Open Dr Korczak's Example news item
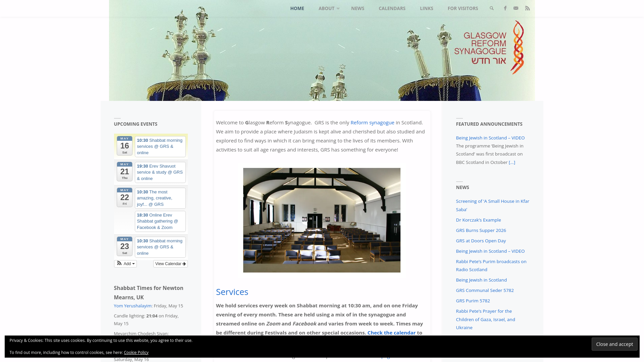Image resolution: width=644 pixels, height=362 pixels. click(x=478, y=220)
